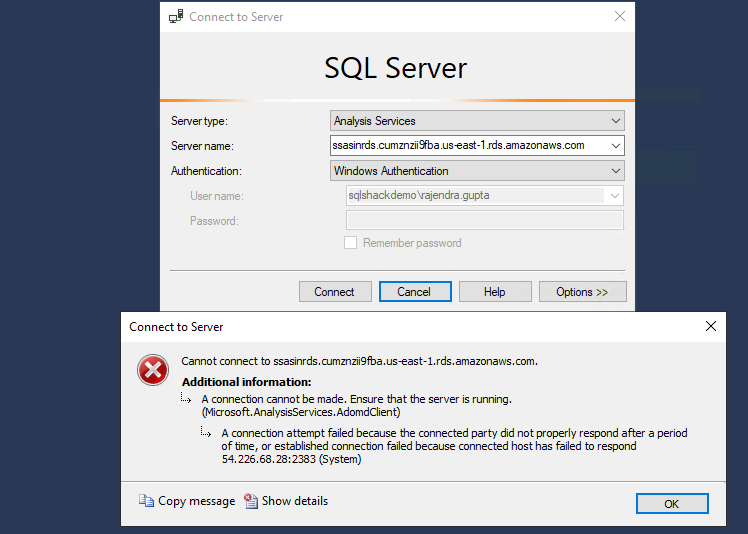The image size is (748, 534).
Task: Click into the Password field
Action: [x=484, y=221]
